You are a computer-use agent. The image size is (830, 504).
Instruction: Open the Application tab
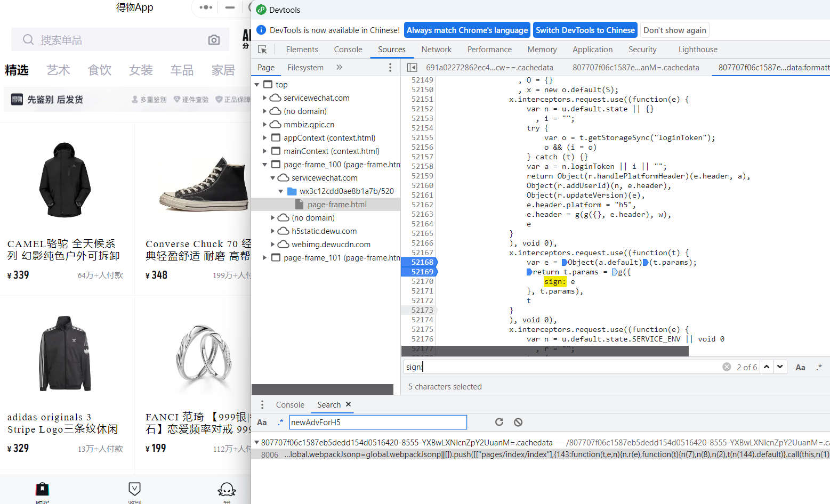[x=592, y=50]
